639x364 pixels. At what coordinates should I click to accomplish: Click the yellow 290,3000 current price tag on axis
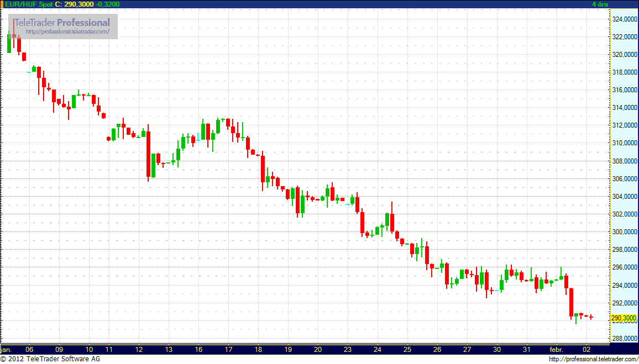pos(624,318)
